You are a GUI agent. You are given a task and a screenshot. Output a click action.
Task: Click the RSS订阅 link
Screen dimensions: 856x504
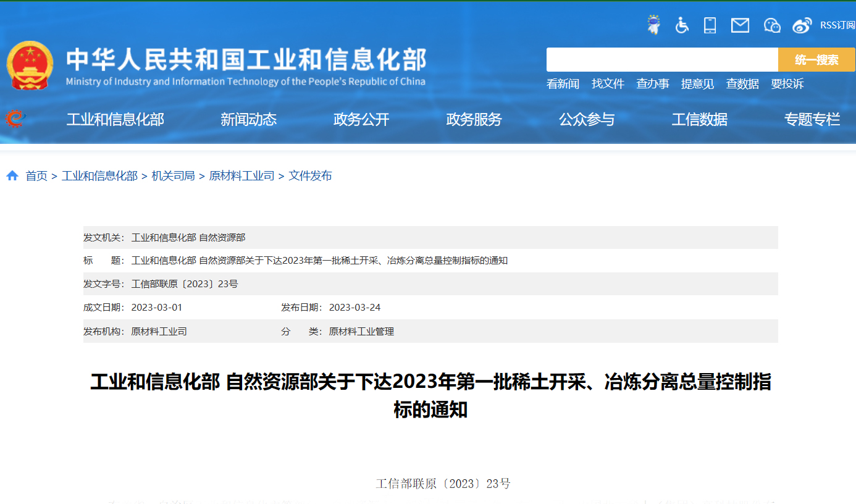tap(837, 25)
